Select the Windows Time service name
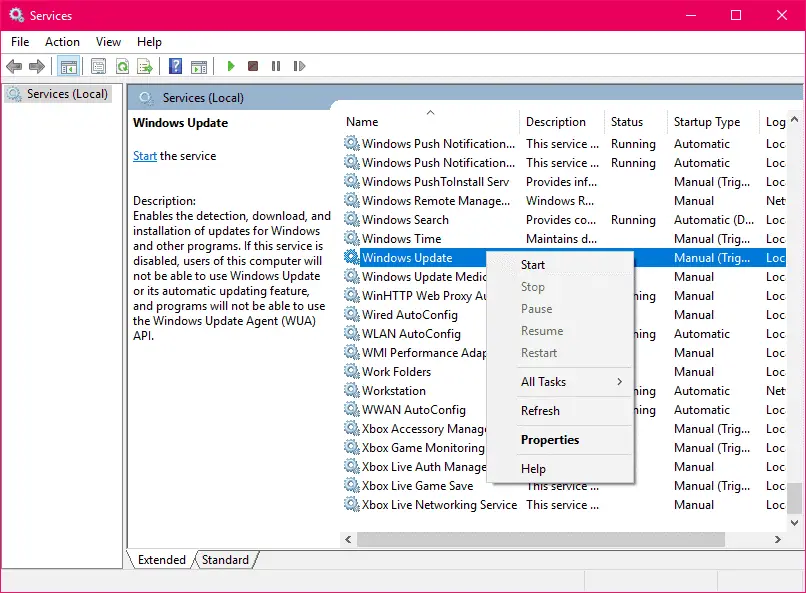 point(401,239)
